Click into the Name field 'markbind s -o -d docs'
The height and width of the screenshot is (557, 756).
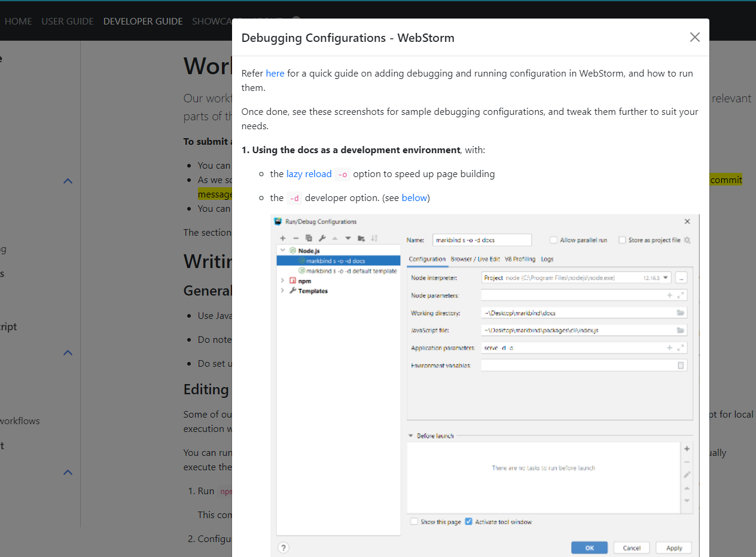(482, 240)
